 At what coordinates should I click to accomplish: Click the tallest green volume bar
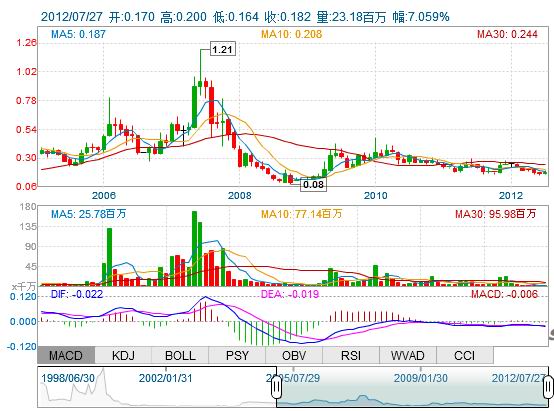tap(194, 248)
